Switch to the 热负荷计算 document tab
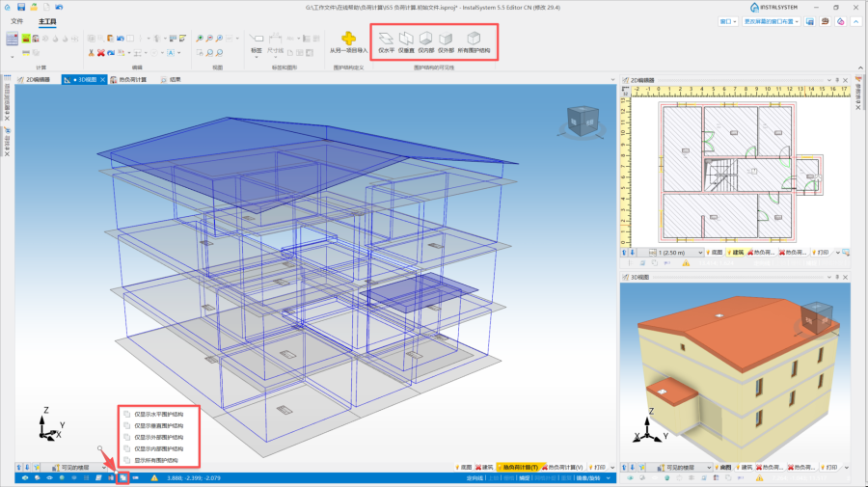Screen dimensions: 868x487 click(131, 80)
